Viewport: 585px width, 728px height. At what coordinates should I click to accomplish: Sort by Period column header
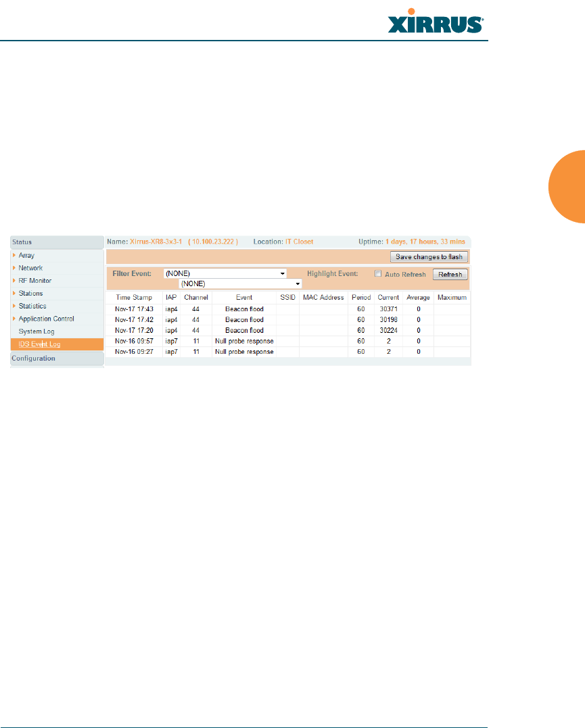[361, 297]
